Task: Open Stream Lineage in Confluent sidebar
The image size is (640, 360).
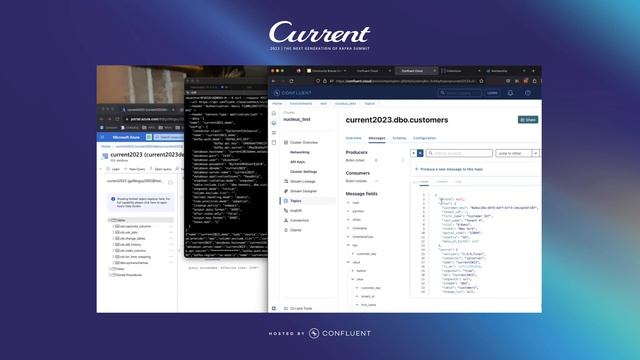Action: tap(300, 181)
